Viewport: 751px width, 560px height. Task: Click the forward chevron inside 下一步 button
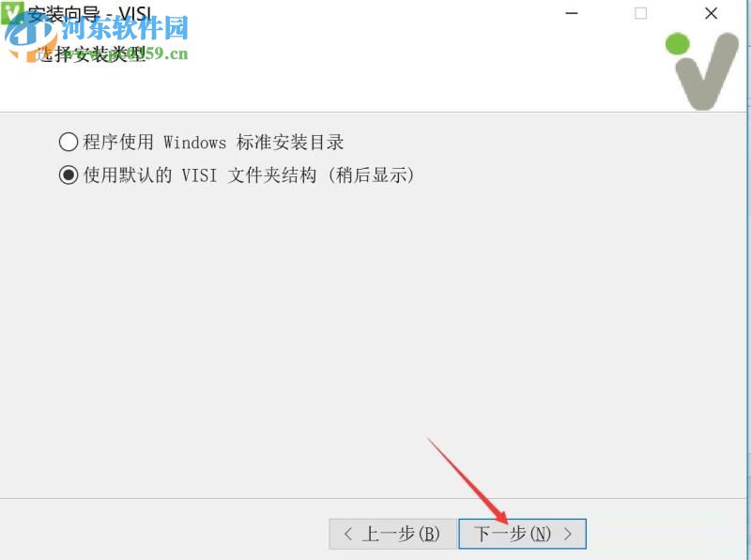[x=567, y=533]
